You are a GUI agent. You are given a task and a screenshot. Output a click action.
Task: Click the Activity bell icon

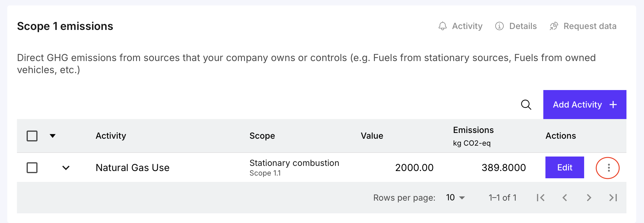442,26
